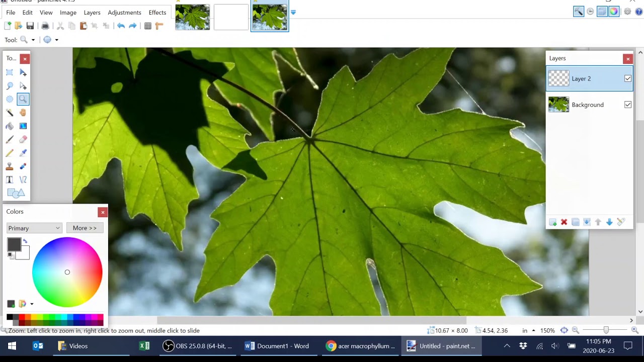644x362 pixels.
Task: Select the Shapes tool
Action: (16, 193)
